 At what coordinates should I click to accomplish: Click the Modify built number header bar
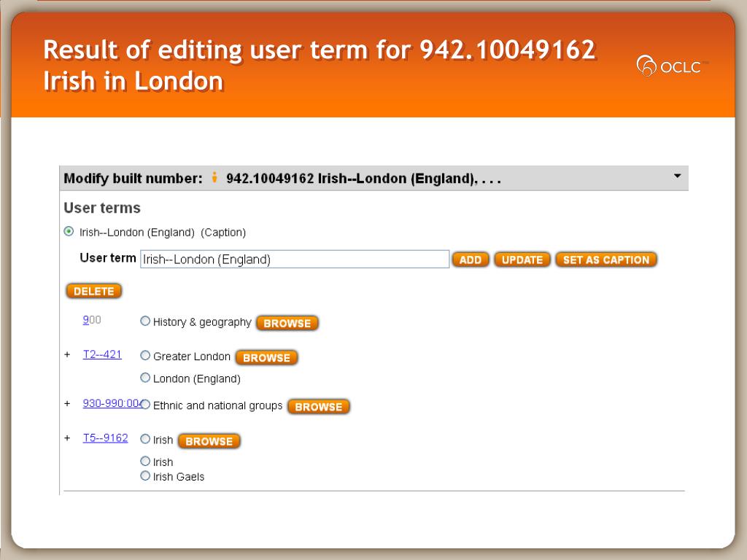click(374, 178)
